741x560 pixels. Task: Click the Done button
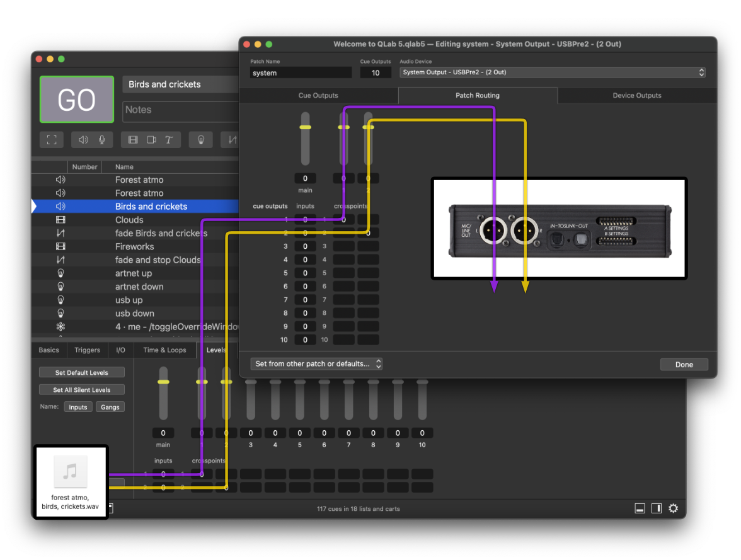click(684, 364)
